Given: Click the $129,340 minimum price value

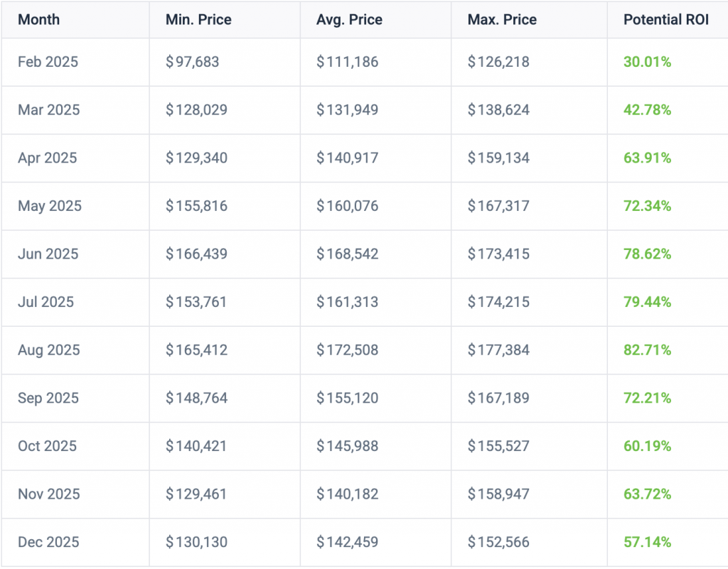Looking at the screenshot, I should [196, 158].
